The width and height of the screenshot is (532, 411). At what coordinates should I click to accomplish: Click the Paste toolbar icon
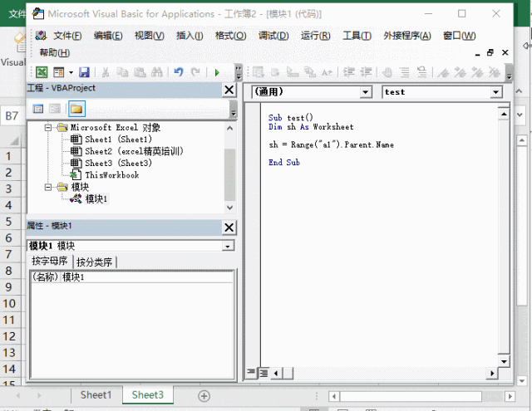(x=140, y=72)
